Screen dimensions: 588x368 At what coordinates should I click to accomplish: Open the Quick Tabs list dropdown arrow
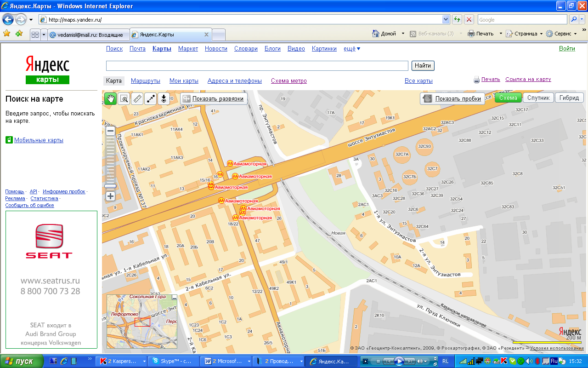44,34
